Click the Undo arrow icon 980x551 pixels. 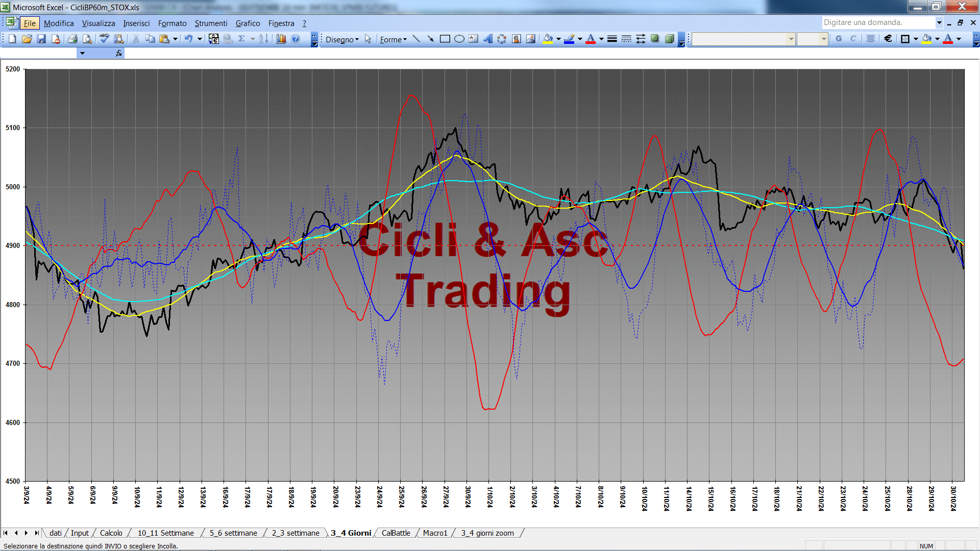click(x=188, y=39)
